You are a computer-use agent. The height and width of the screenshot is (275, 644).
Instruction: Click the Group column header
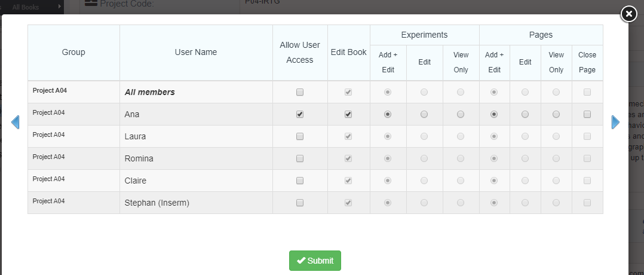click(73, 52)
